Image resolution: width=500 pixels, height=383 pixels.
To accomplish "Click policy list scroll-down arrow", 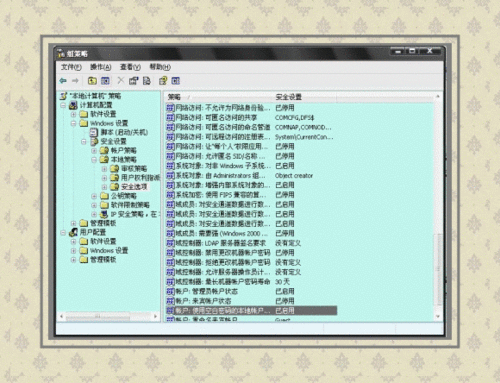I will pyautogui.click(x=438, y=317).
